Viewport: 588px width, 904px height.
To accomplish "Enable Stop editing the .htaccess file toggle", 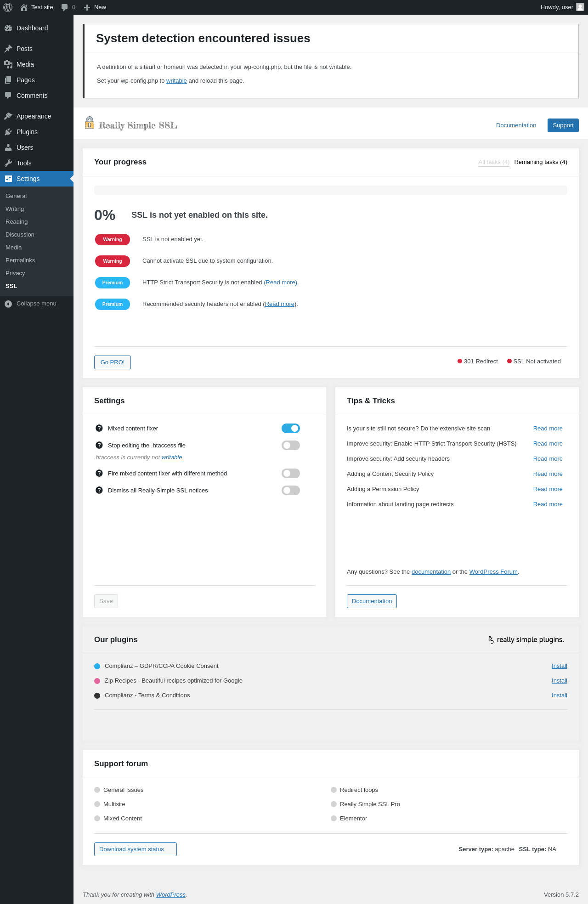I will point(290,445).
